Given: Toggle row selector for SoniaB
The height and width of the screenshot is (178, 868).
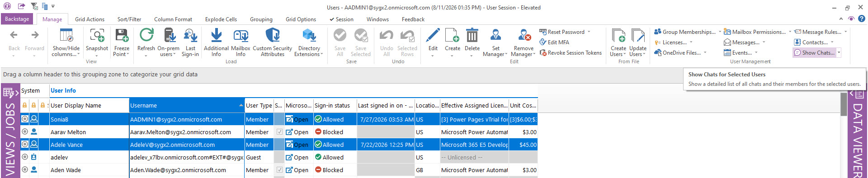Looking at the screenshot, I should tap(25, 119).
